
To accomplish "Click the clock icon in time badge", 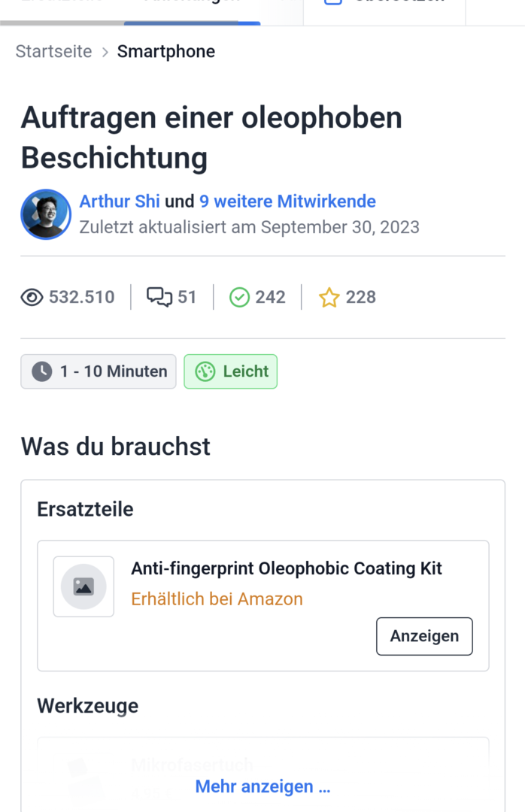I will [x=42, y=371].
